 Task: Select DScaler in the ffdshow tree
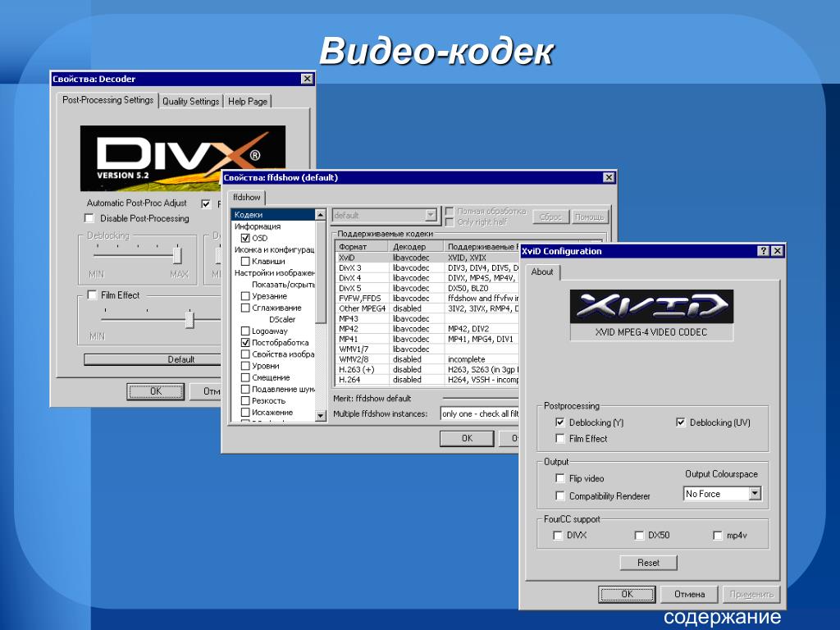pos(282,319)
